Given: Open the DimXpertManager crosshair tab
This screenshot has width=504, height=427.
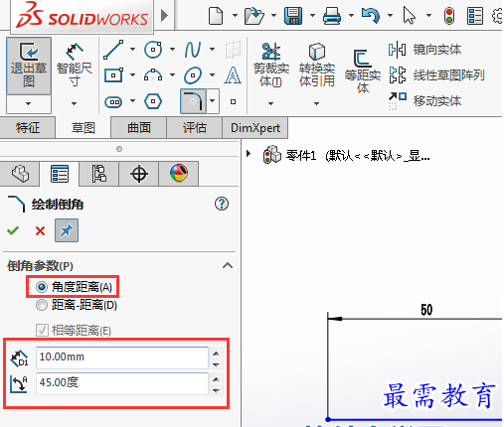Looking at the screenshot, I should [139, 174].
